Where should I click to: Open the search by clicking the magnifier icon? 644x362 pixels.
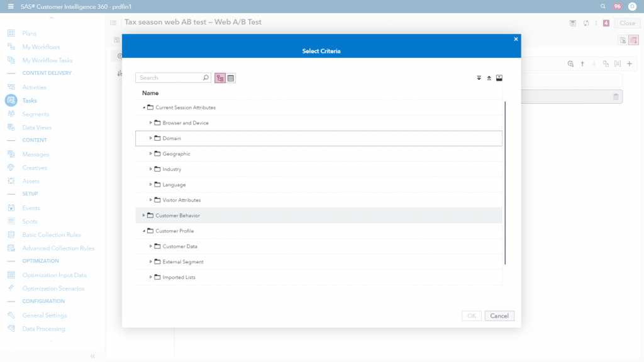coord(206,77)
